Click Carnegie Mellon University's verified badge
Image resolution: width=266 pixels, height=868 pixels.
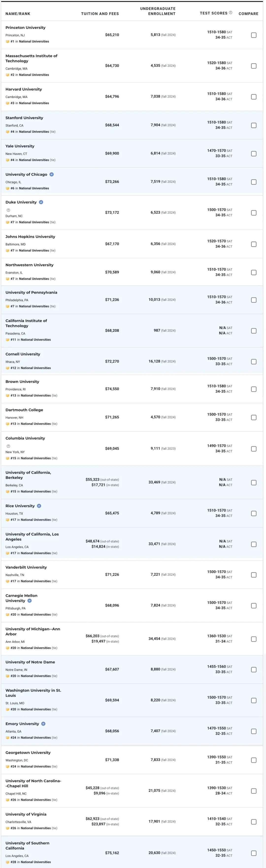coord(30,601)
